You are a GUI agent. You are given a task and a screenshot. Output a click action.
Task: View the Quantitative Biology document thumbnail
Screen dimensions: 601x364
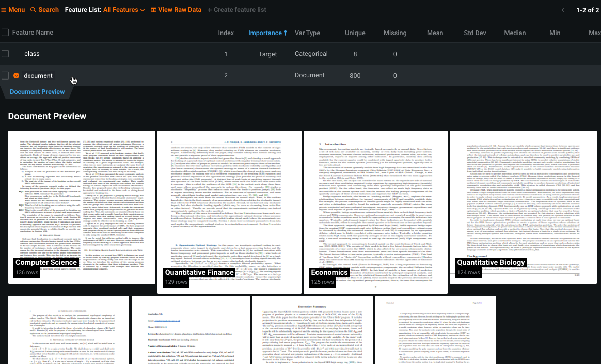click(x=526, y=207)
